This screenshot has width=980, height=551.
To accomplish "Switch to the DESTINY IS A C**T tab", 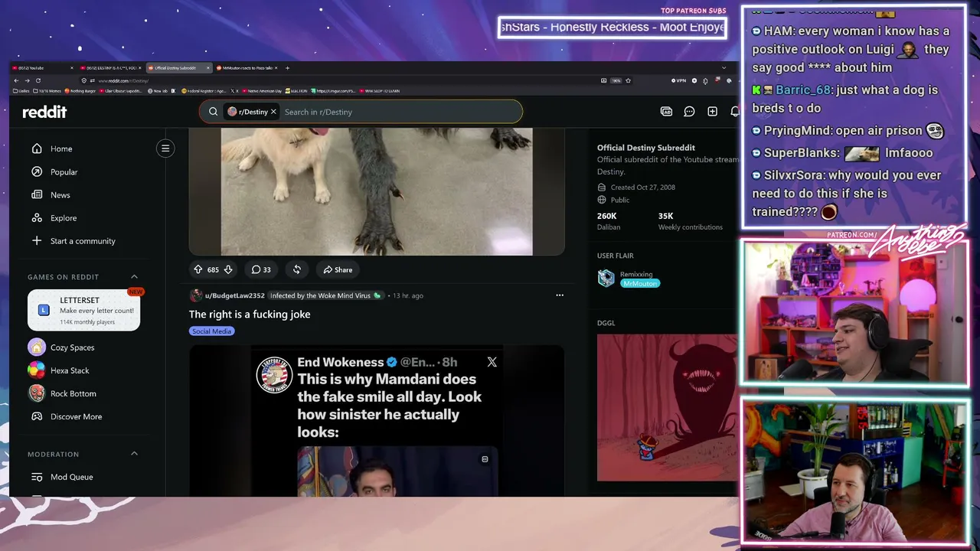I will (x=111, y=68).
